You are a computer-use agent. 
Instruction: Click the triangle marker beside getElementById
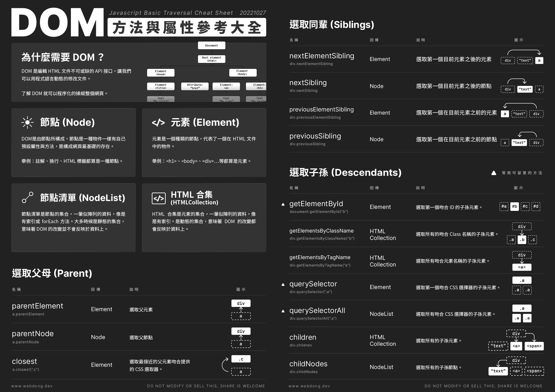click(283, 204)
